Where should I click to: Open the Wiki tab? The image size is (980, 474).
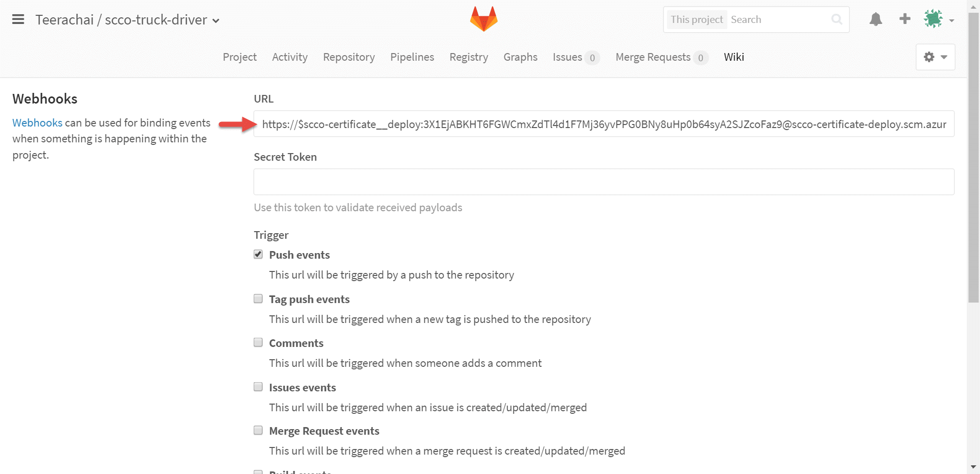[734, 57]
